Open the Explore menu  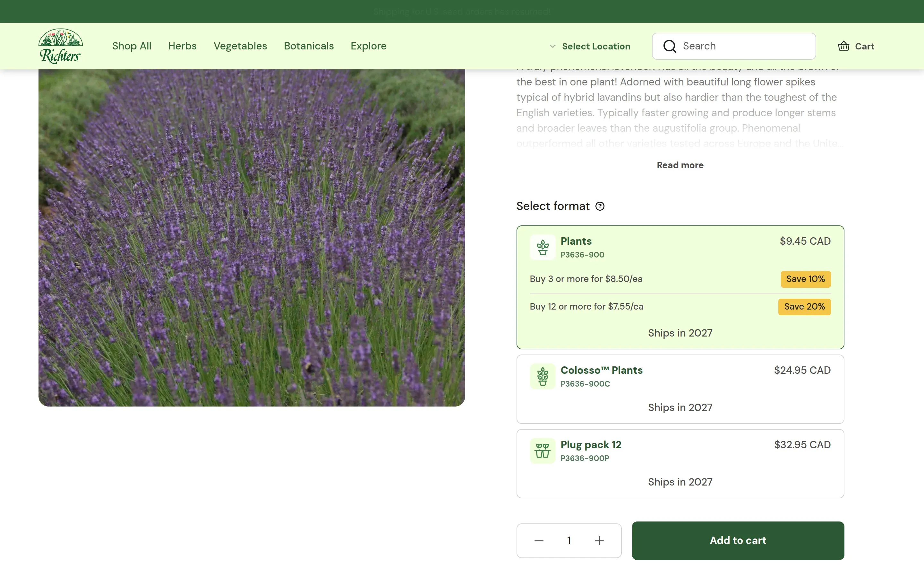click(368, 46)
